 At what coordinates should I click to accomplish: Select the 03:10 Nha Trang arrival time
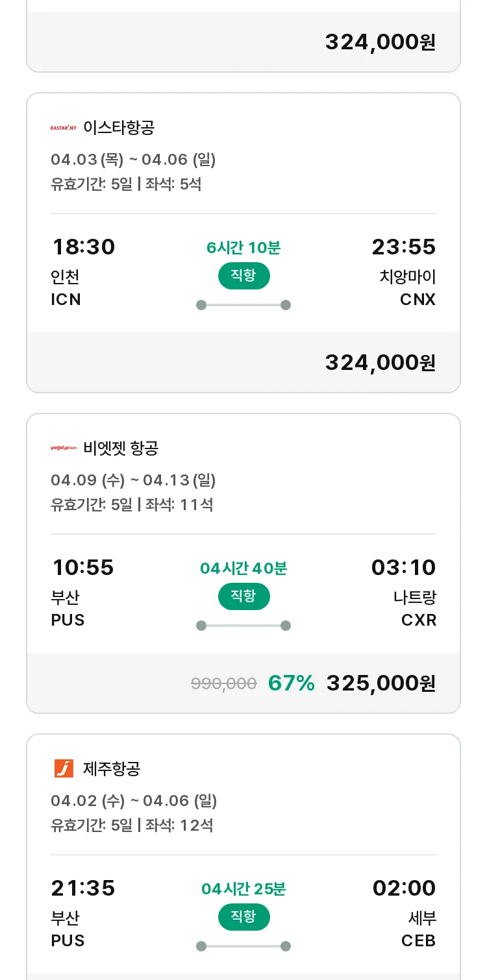[403, 568]
